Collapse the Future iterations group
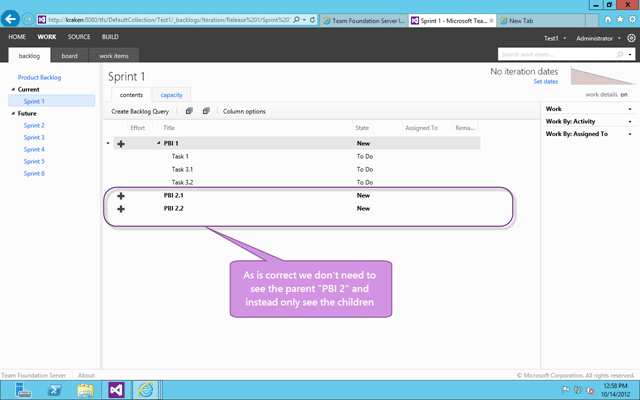640x400 pixels. pos(13,113)
